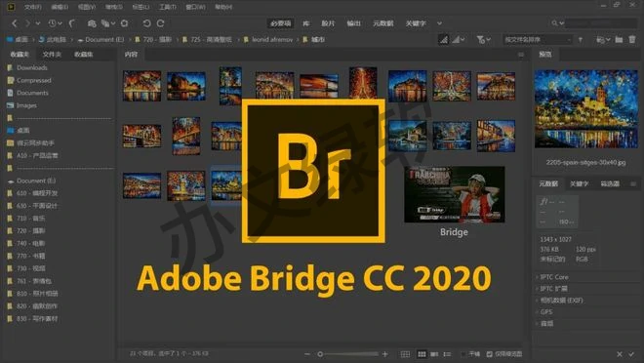Click the boomerang return-to-application icon
The height and width of the screenshot is (363, 644).
pos(72,23)
